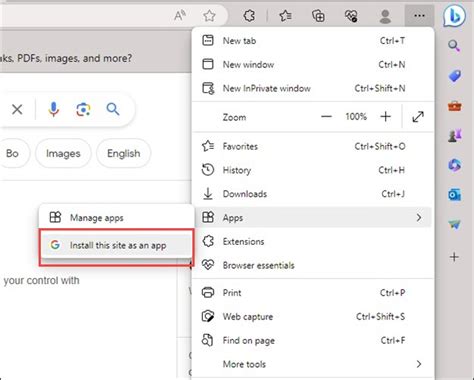474x380 pixels.
Task: Open Search icon in Edge sidebar
Action: coord(454,46)
